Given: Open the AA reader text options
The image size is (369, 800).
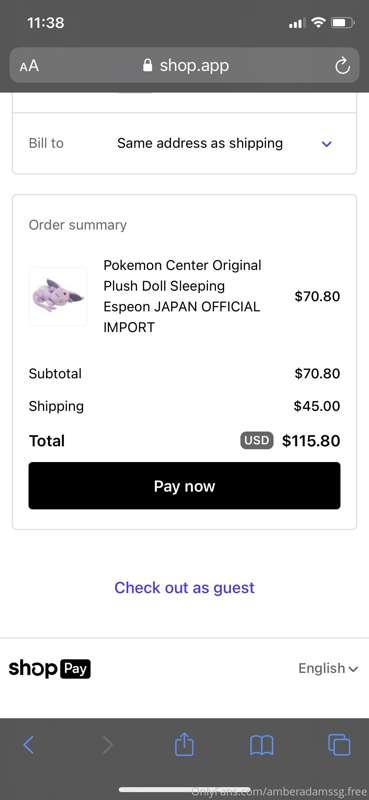Looking at the screenshot, I should click(x=29, y=66).
